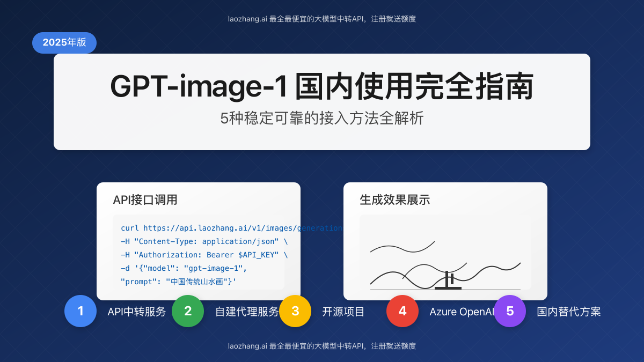Viewport: 644px width, 362px height.
Task: Click the API接口调用 card heading
Action: click(145, 200)
